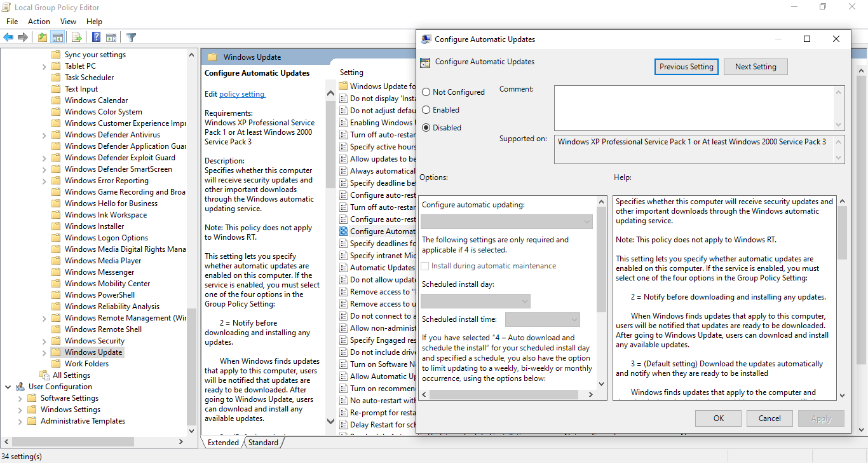This screenshot has height=463, width=868.
Task: Expand Administrative Templates under User Configuration
Action: (x=20, y=421)
